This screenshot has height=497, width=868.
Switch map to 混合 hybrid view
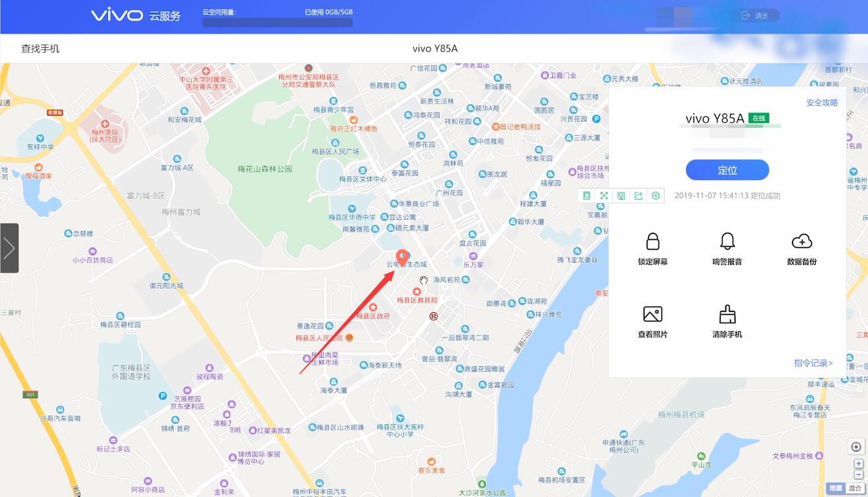pyautogui.click(x=855, y=488)
